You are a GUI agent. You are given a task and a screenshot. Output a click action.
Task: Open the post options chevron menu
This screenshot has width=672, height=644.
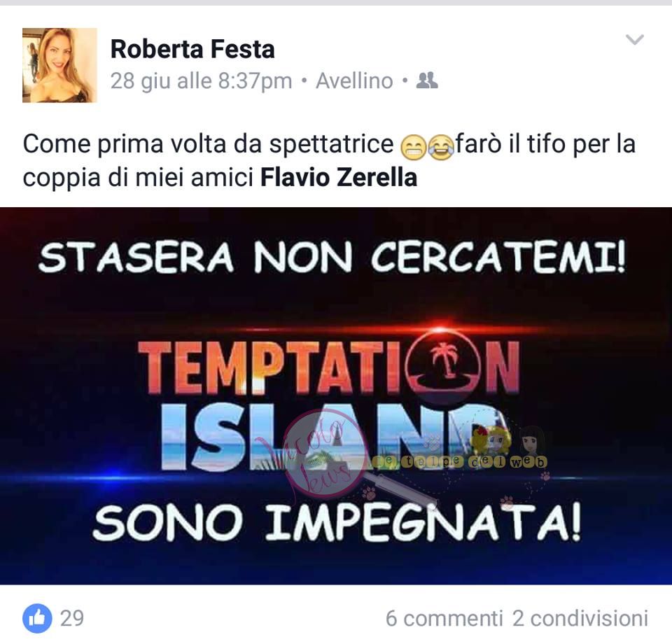click(635, 39)
